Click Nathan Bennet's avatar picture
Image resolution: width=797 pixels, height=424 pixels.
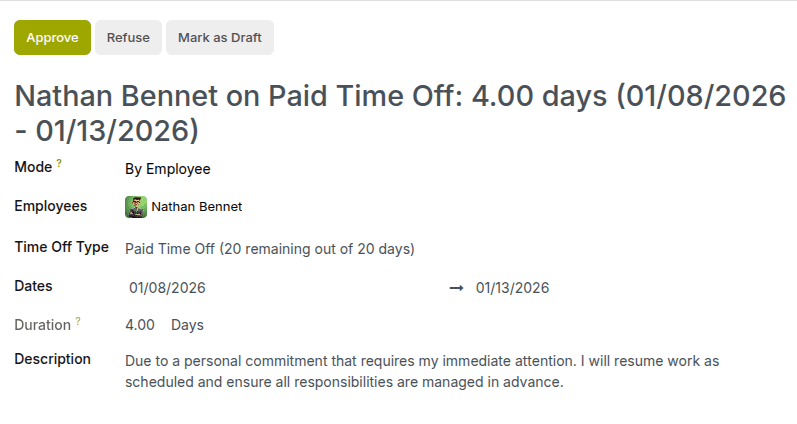coord(136,207)
